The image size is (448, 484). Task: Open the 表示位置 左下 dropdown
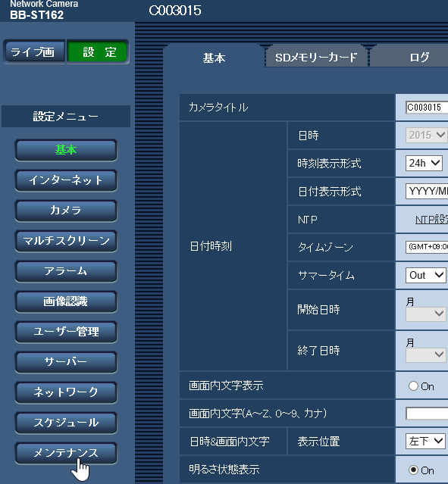(425, 441)
